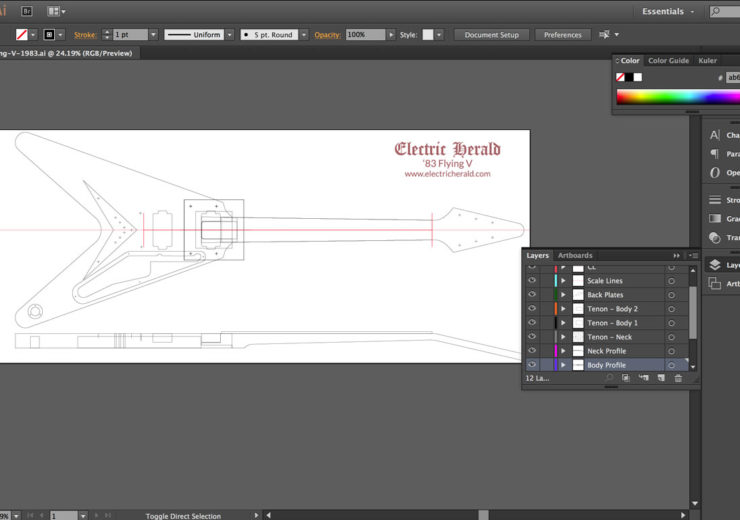Click the Create New Layer icon
Image resolution: width=740 pixels, height=520 pixels.
point(660,378)
